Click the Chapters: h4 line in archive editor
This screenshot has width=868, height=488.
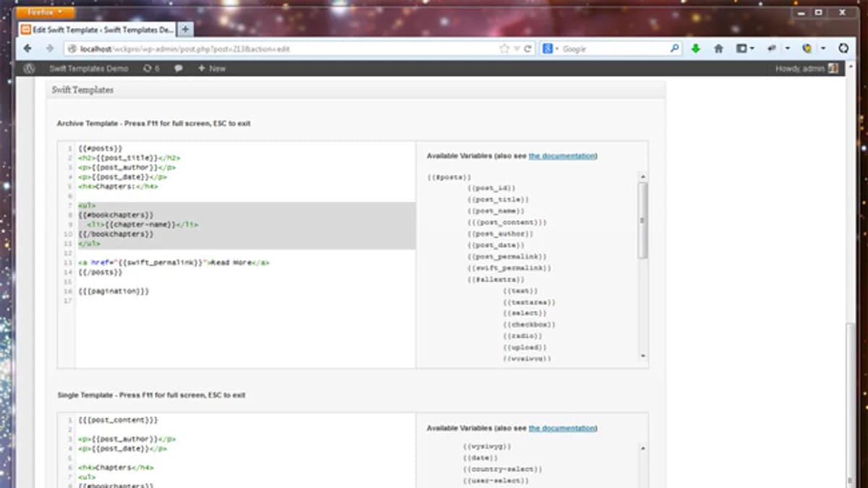pos(118,186)
